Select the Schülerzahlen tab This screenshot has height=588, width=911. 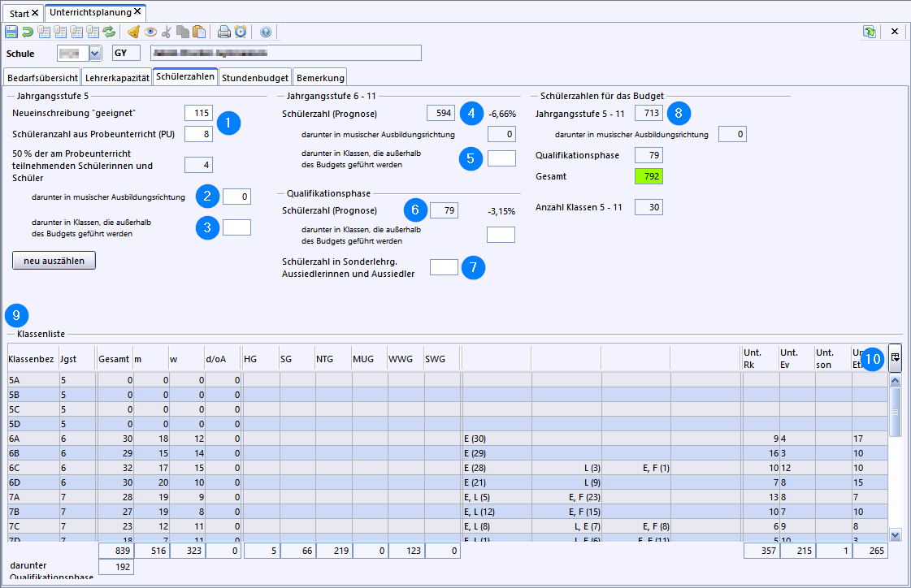(185, 76)
